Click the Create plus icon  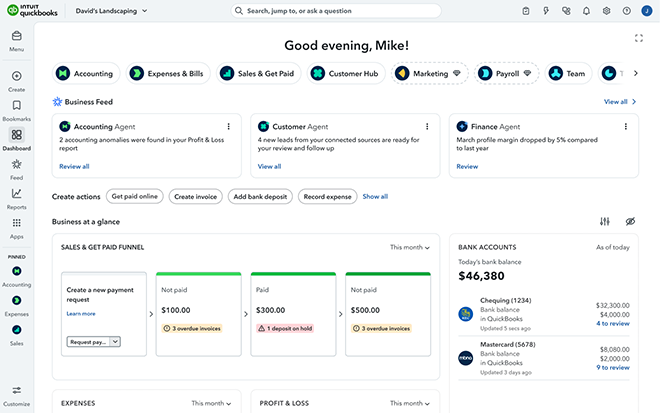(16, 76)
